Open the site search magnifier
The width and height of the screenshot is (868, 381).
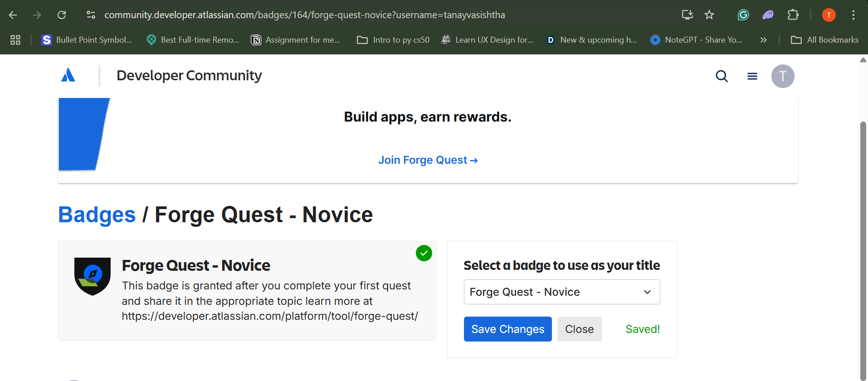[x=722, y=76]
